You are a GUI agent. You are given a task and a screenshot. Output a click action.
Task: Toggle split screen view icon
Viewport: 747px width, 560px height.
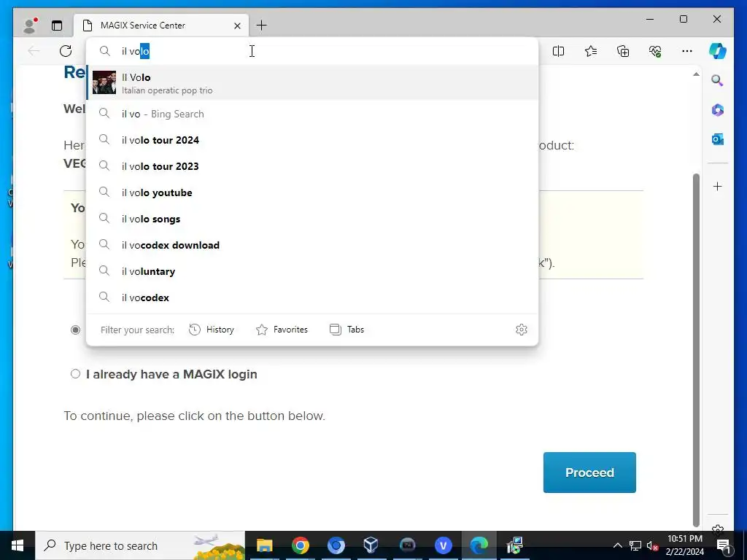(558, 51)
